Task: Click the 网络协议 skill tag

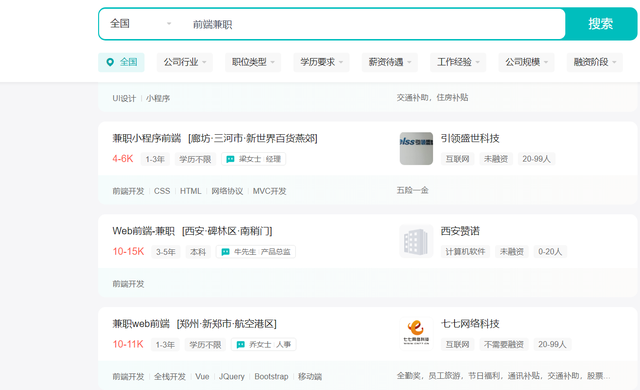Action: (227, 191)
